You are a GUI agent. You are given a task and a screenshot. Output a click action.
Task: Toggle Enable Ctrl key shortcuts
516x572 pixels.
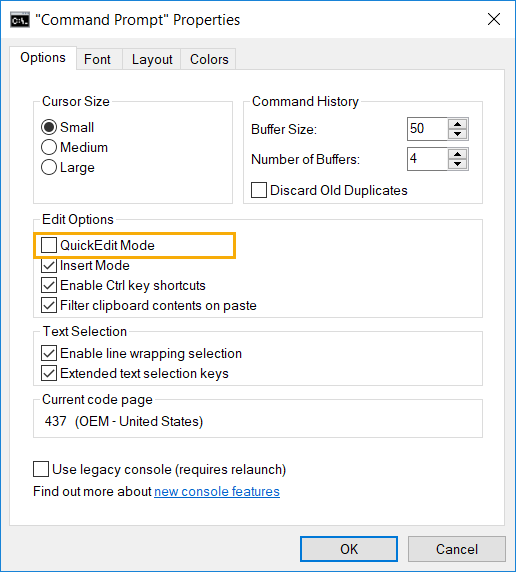pos(49,285)
